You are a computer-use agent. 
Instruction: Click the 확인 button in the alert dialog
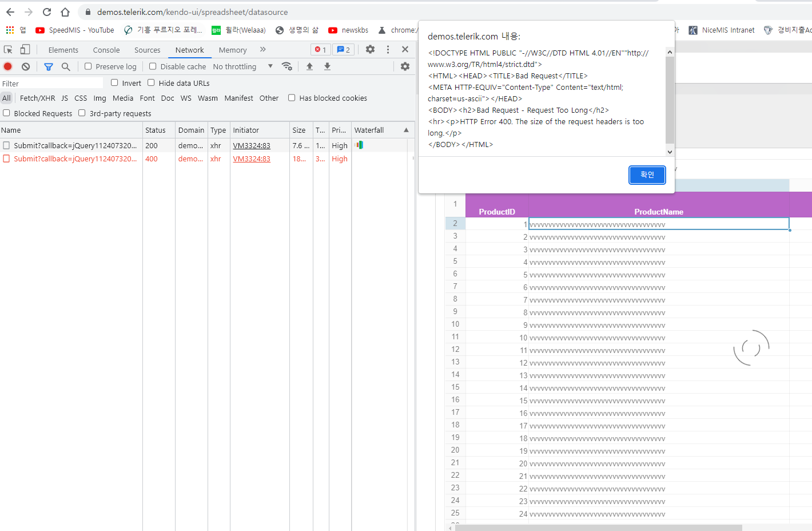647,175
